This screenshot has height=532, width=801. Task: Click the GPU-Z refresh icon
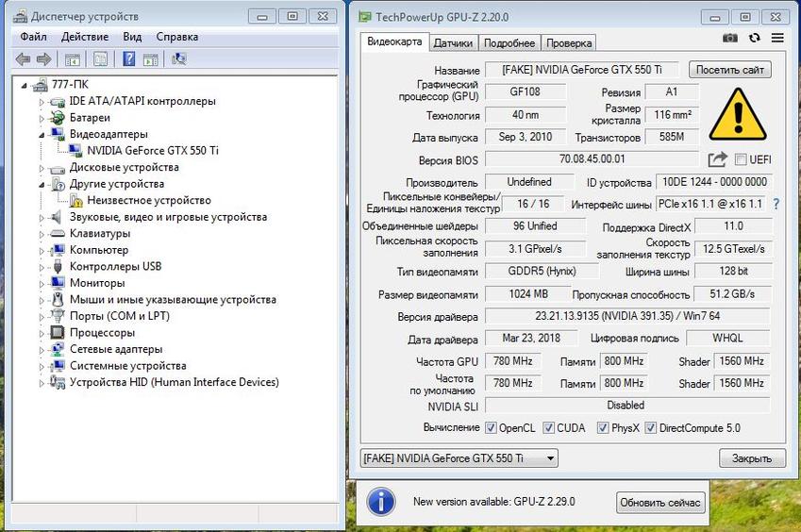755,38
